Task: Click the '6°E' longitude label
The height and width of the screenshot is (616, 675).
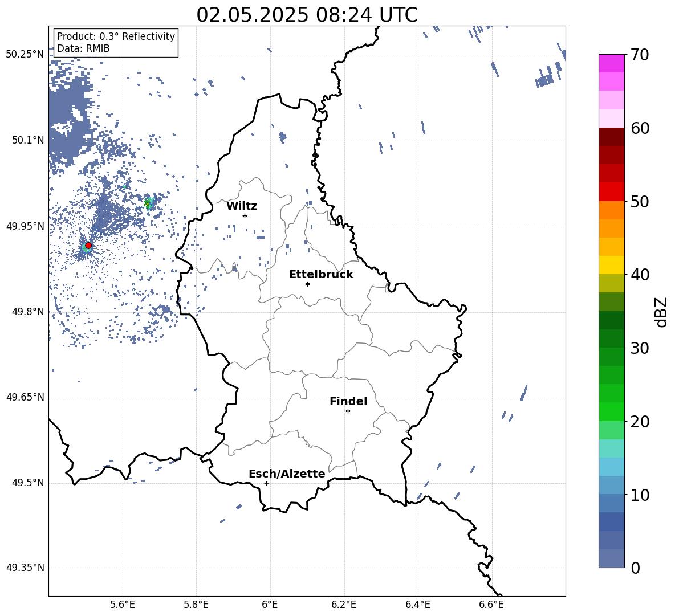Action: click(270, 605)
